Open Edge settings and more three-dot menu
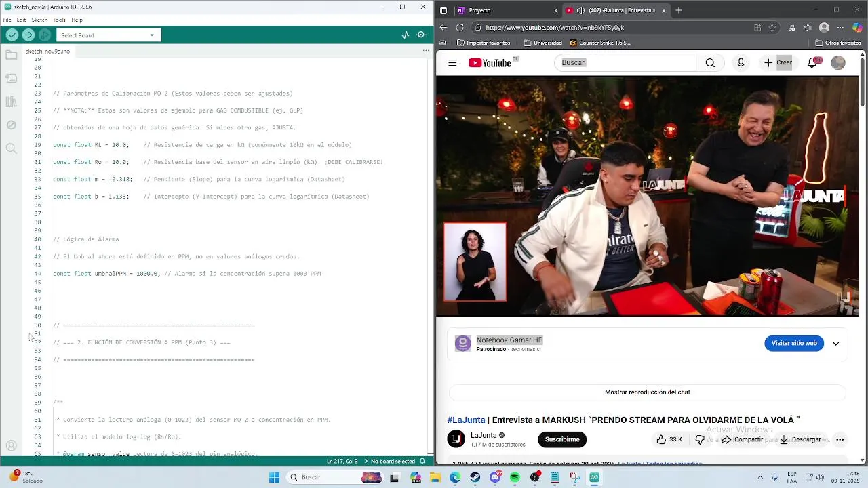 (x=841, y=28)
